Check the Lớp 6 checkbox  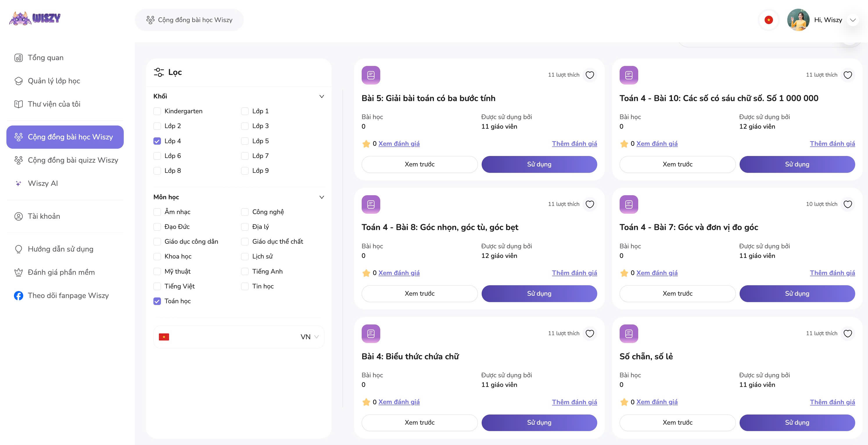(157, 156)
